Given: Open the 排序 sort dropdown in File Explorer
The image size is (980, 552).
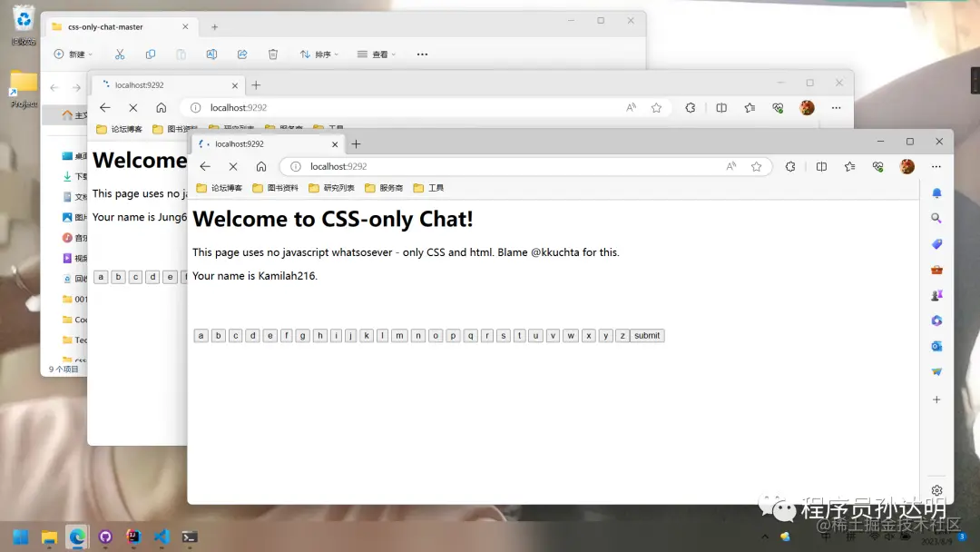Looking at the screenshot, I should (318, 54).
